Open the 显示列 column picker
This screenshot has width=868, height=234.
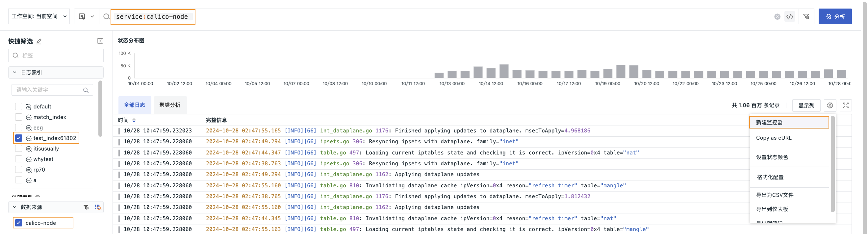pyautogui.click(x=806, y=105)
